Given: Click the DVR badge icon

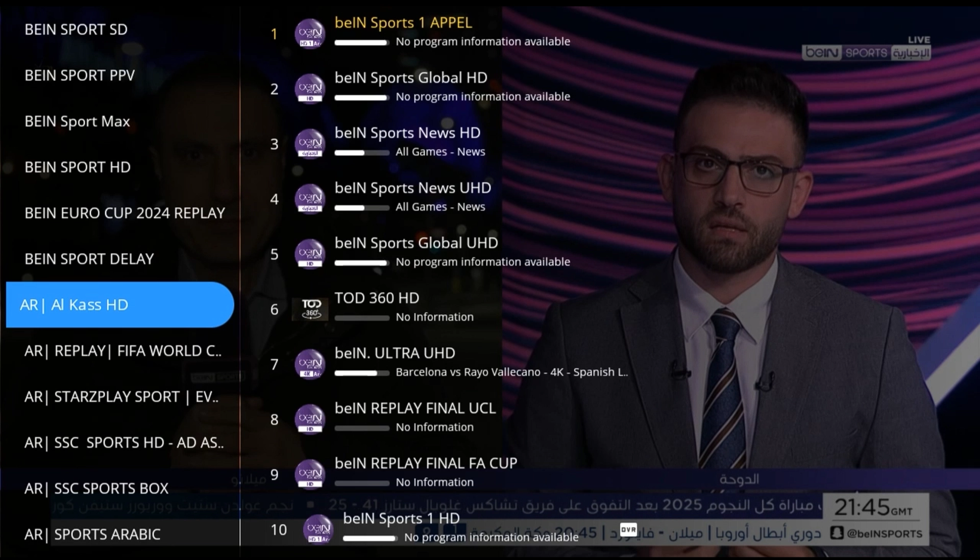Looking at the screenshot, I should click(628, 529).
